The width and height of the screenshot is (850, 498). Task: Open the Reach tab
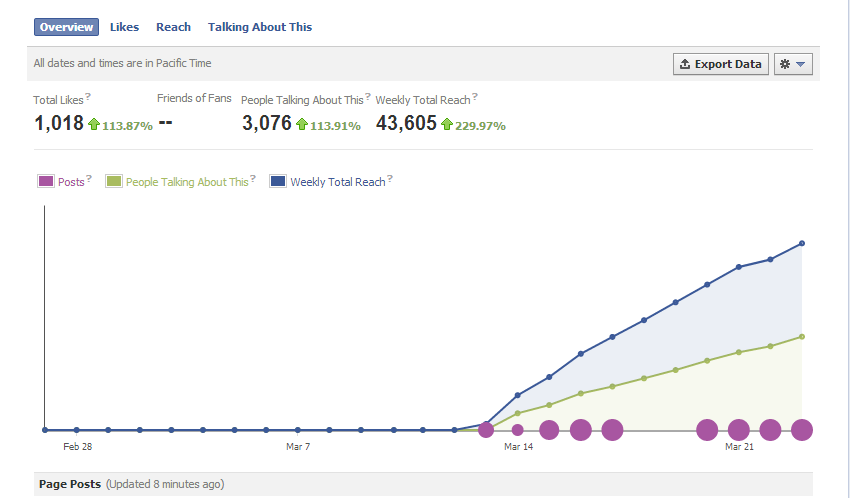tap(173, 27)
